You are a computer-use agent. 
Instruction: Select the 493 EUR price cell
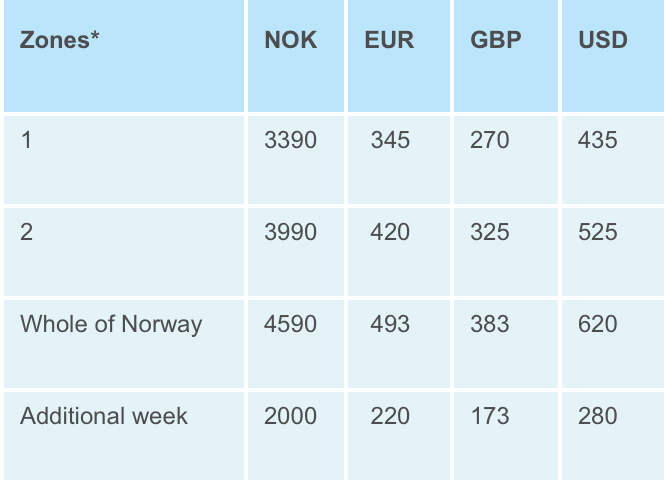[390, 324]
